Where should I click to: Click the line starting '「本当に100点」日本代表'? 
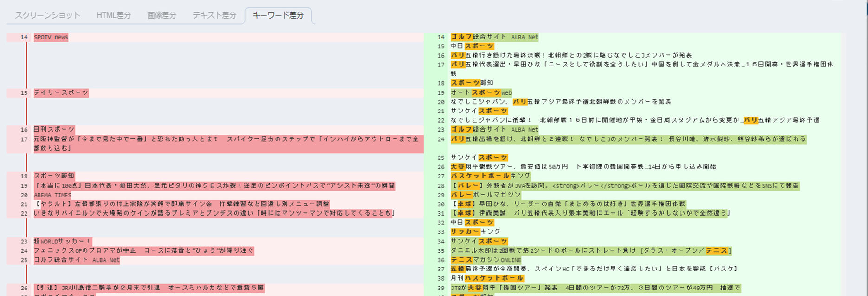pos(214,186)
